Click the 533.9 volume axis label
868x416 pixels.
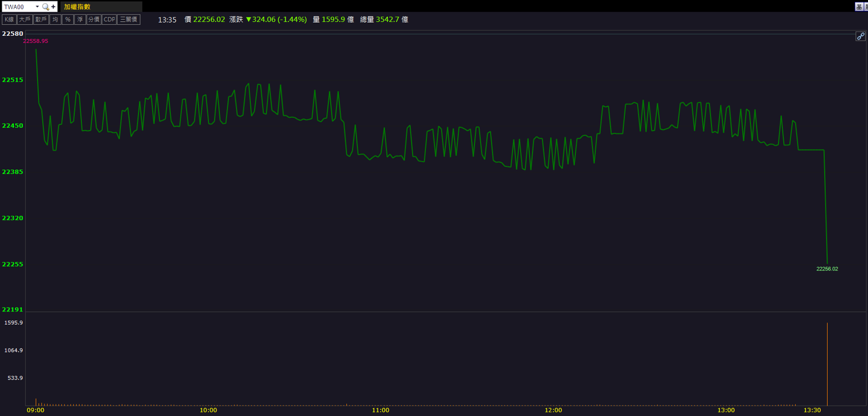click(x=15, y=378)
